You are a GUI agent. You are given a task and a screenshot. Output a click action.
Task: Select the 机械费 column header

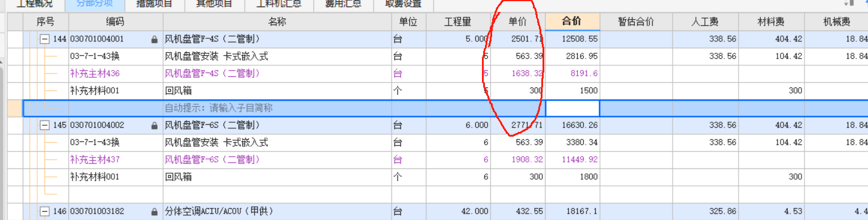pos(836,22)
